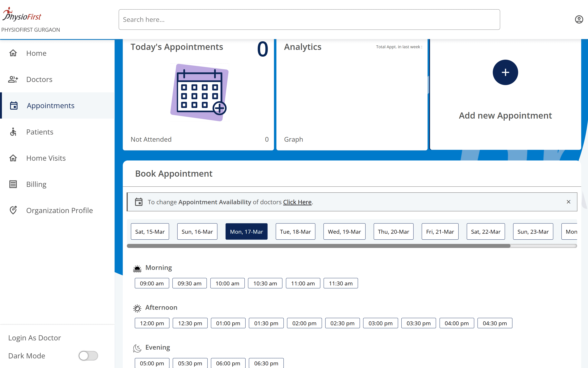This screenshot has height=368, width=588.
Task: Select date Sun, 16-Mar
Action: [x=197, y=231]
